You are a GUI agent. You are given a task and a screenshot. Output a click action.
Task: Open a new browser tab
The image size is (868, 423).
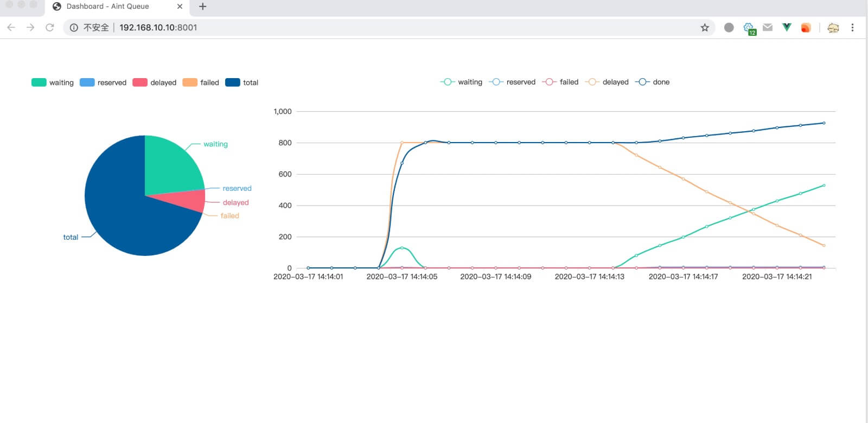[x=203, y=7]
